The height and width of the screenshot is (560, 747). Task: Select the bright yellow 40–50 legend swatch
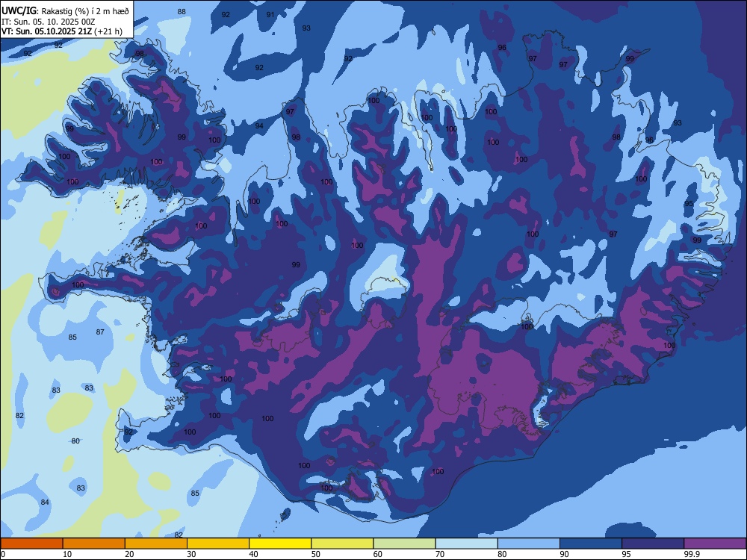pyautogui.click(x=280, y=544)
